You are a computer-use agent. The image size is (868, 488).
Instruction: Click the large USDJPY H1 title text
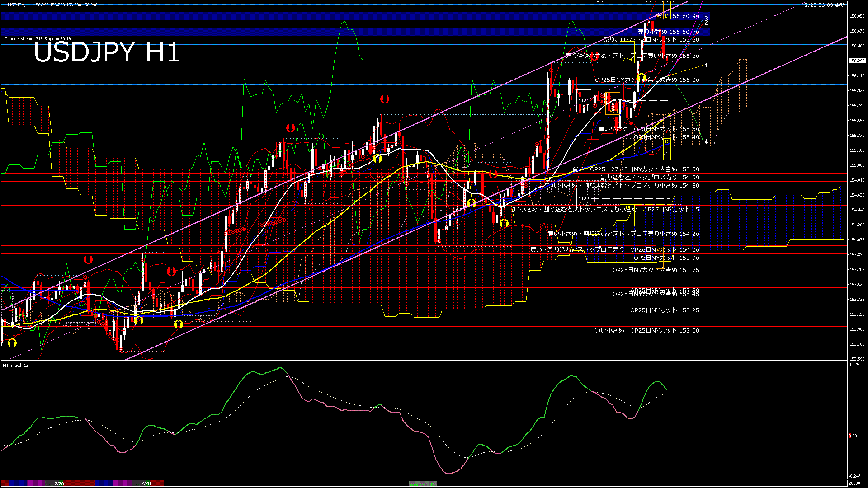(x=107, y=52)
